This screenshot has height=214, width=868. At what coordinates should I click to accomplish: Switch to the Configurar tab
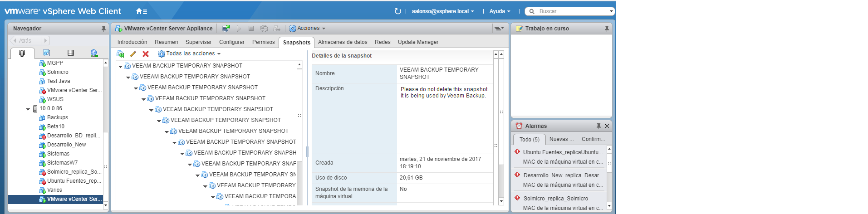click(232, 42)
